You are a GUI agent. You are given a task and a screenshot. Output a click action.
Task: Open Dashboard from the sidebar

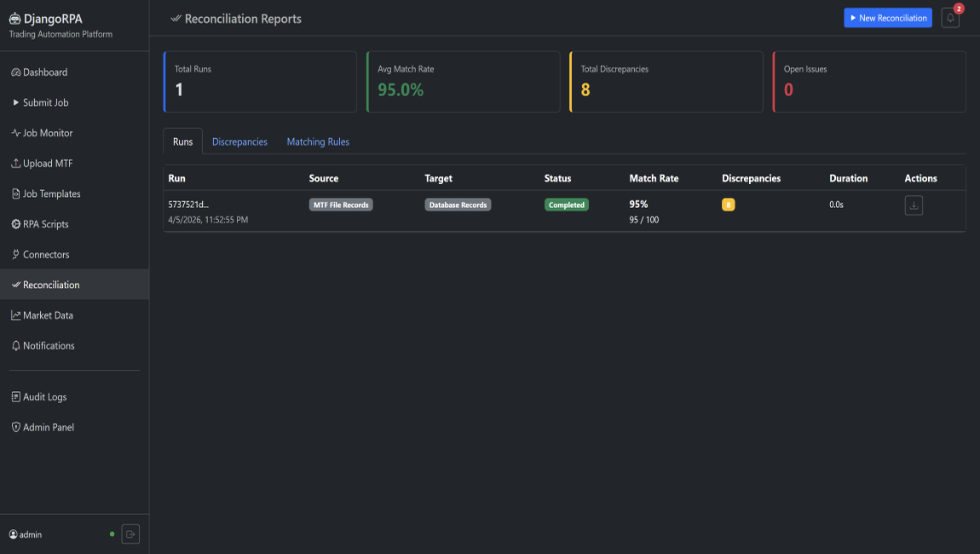[x=45, y=72]
